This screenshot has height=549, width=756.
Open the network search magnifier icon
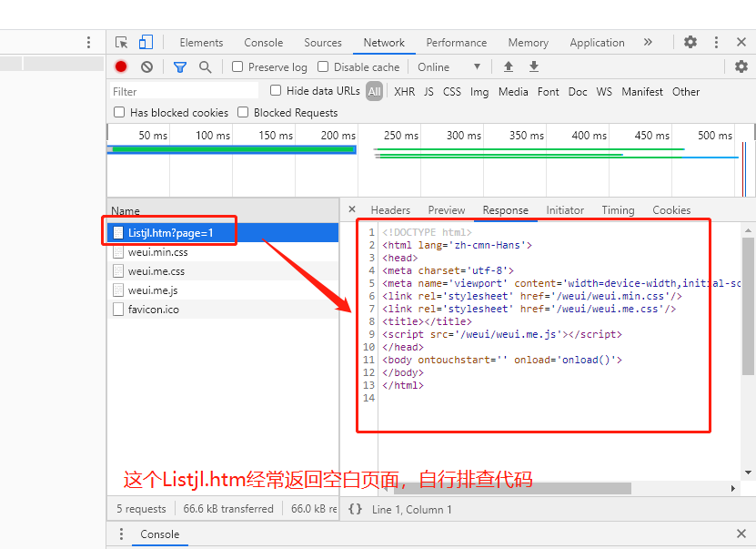[206, 67]
